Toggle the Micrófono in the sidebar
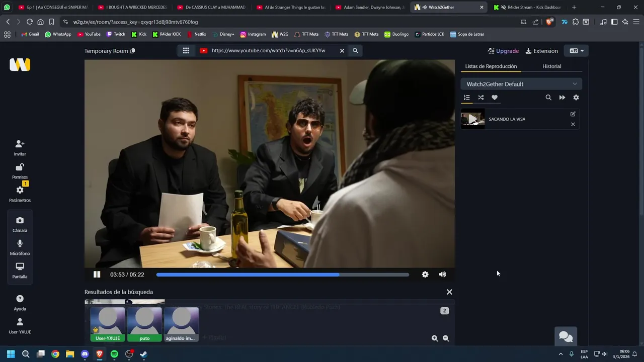This screenshot has width=644, height=362. point(20,247)
